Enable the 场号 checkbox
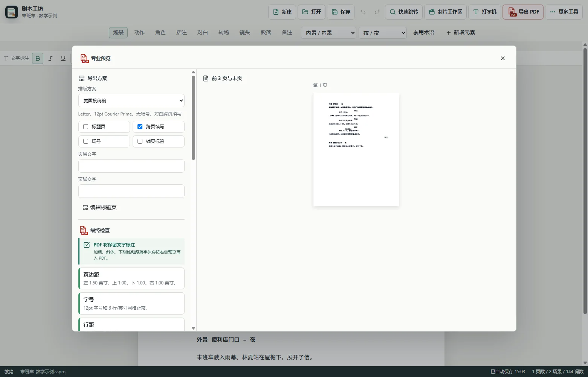Screen dimensions: 588x377 (86, 141)
